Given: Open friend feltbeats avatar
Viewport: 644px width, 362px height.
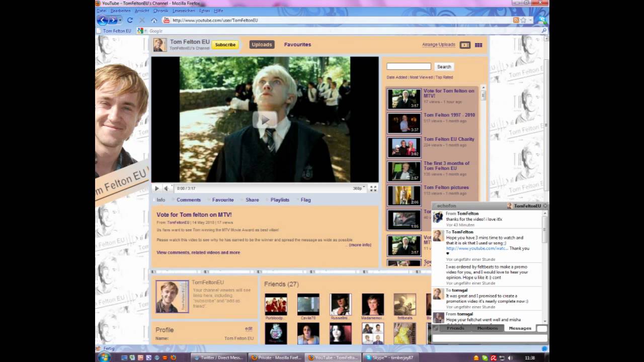Looking at the screenshot, I should pyautogui.click(x=405, y=305).
